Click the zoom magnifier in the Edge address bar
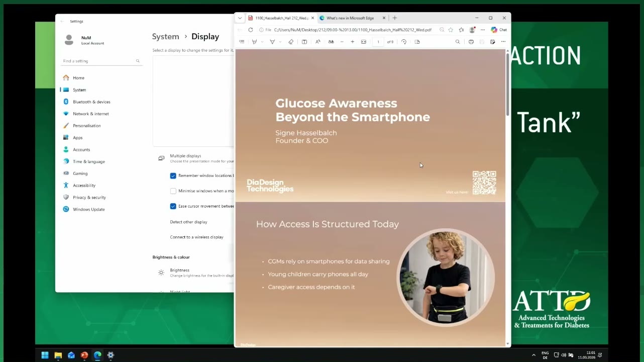 (x=442, y=30)
